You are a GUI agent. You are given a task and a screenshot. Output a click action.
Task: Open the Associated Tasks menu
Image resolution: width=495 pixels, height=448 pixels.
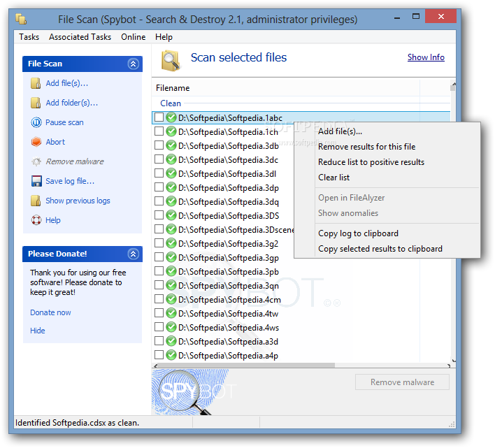pyautogui.click(x=80, y=37)
